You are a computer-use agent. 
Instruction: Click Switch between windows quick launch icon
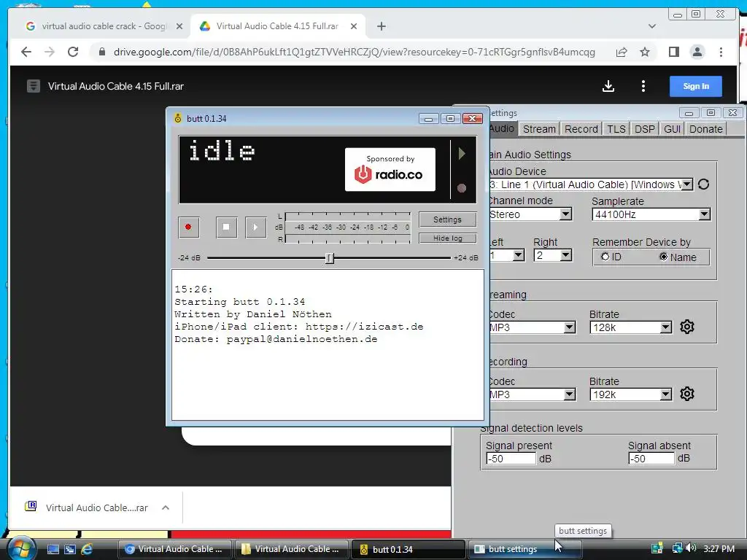pyautogui.click(x=70, y=549)
